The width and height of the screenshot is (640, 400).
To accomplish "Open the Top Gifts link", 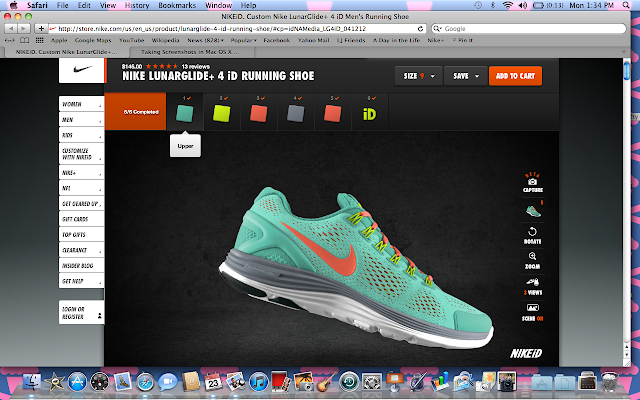I will click(x=81, y=235).
